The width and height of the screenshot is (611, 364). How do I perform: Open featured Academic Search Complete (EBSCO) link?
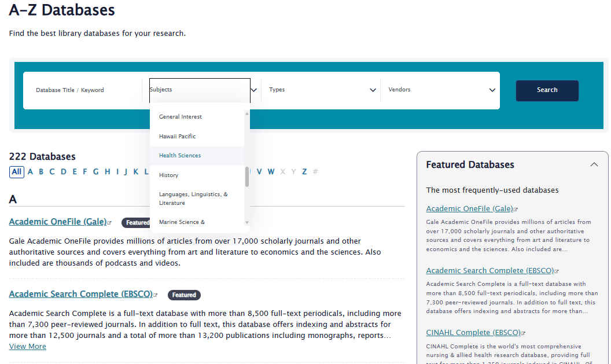[x=490, y=270]
